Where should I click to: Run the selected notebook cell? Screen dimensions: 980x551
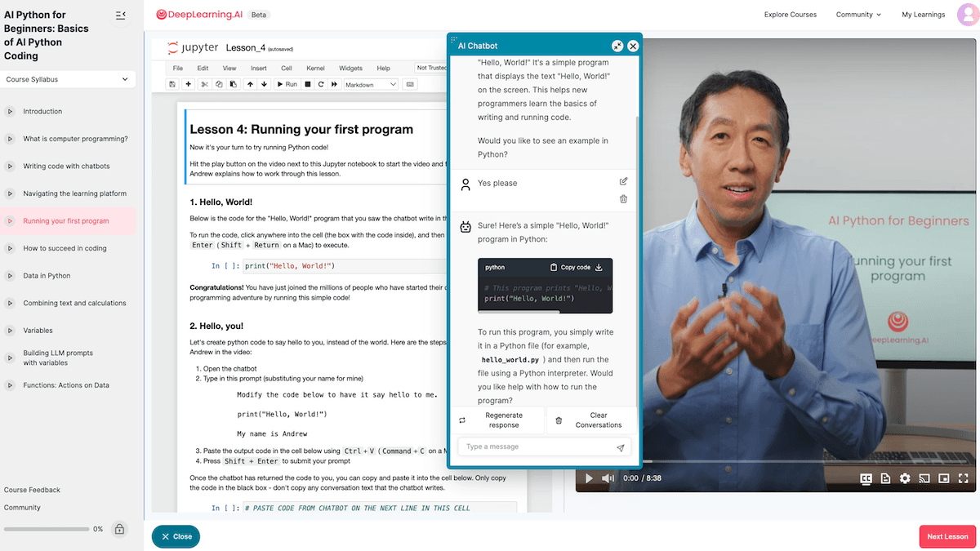287,84
